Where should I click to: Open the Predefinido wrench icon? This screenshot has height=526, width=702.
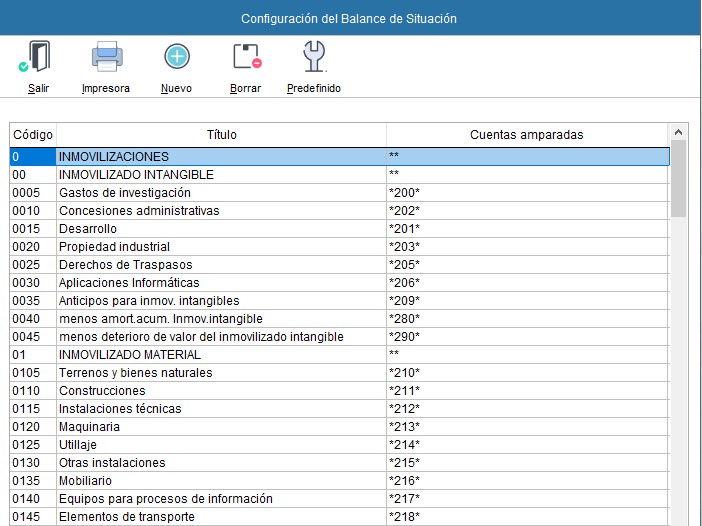(x=313, y=58)
